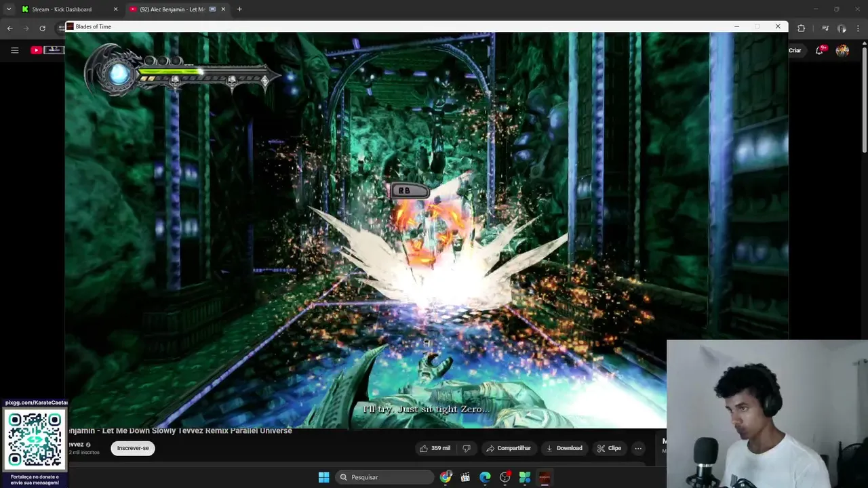Click the Inscrever-se subscribe button

133,448
